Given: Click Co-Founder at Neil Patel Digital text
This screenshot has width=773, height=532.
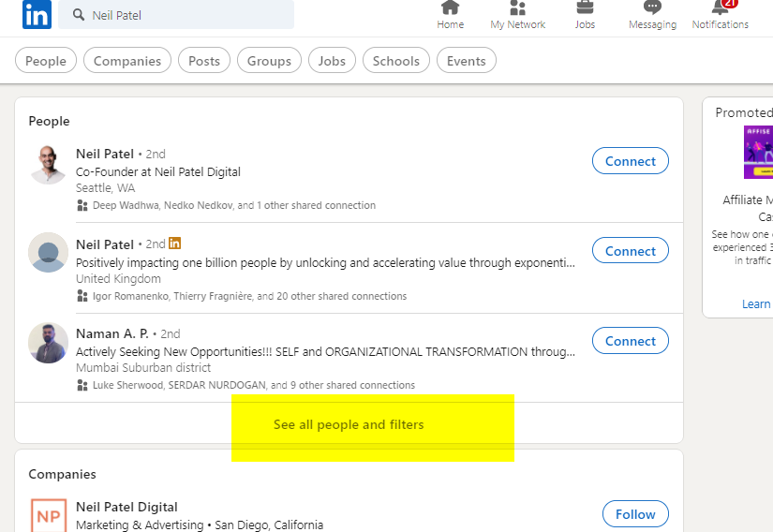Looking at the screenshot, I should coord(158,172).
